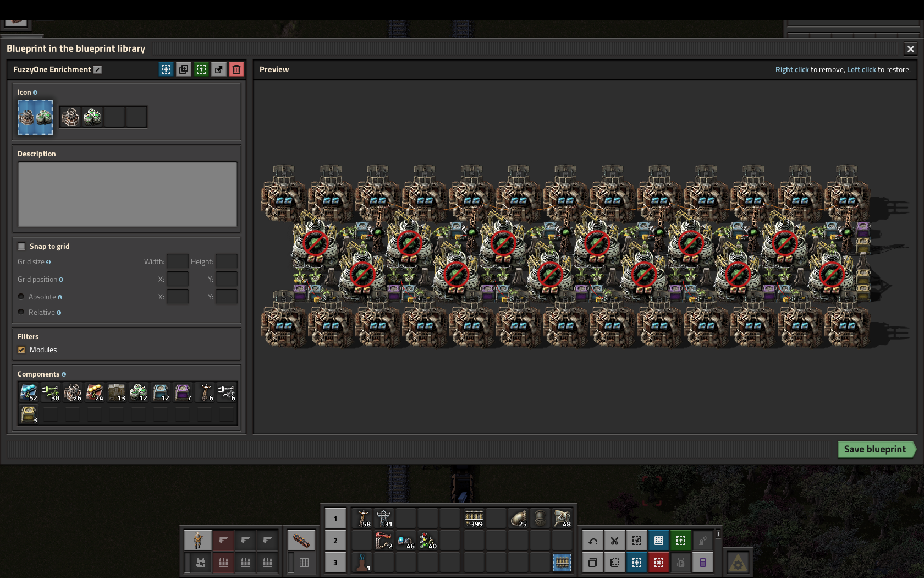Select the rail signal slot showing 40

coord(428,541)
